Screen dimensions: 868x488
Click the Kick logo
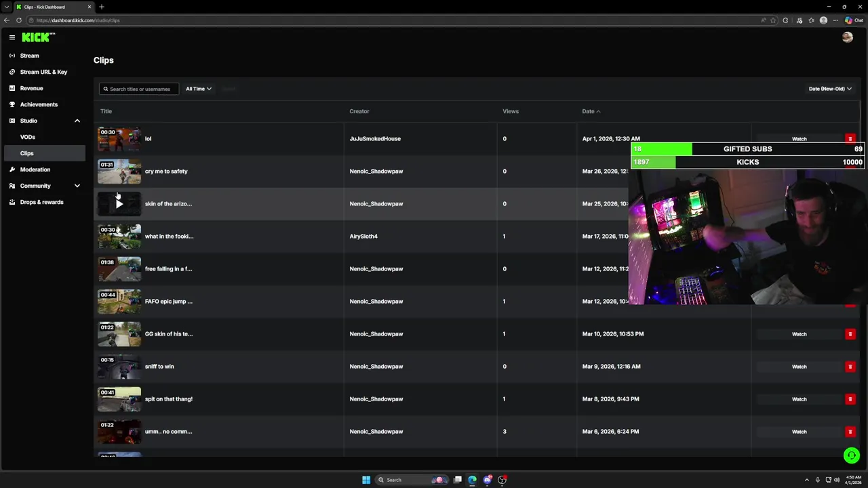point(39,37)
